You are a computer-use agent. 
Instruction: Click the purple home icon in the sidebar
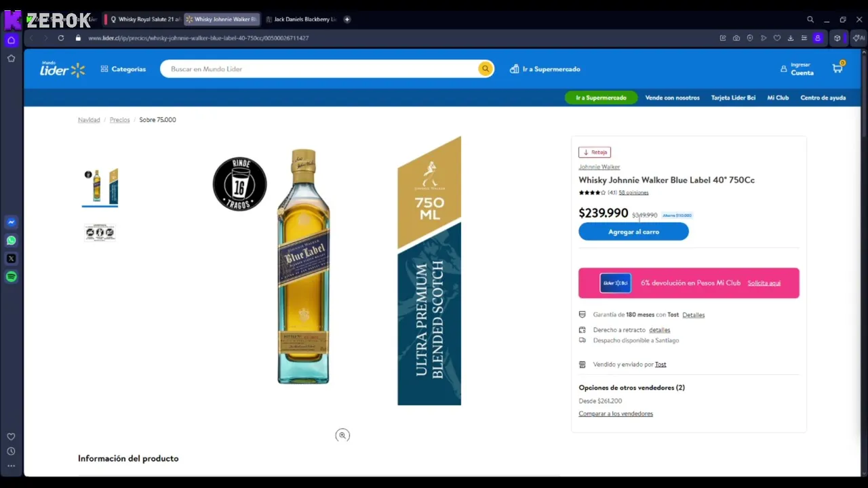(11, 41)
